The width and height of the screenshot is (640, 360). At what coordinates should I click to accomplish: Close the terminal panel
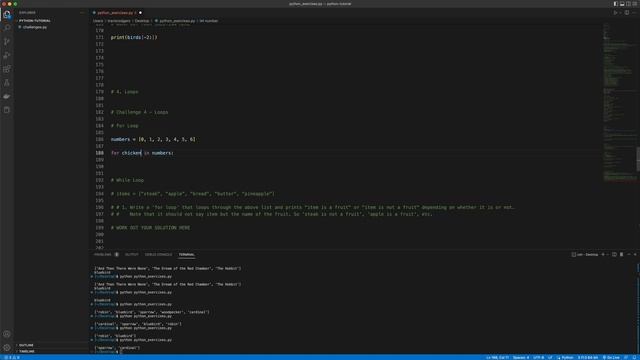coord(635,254)
